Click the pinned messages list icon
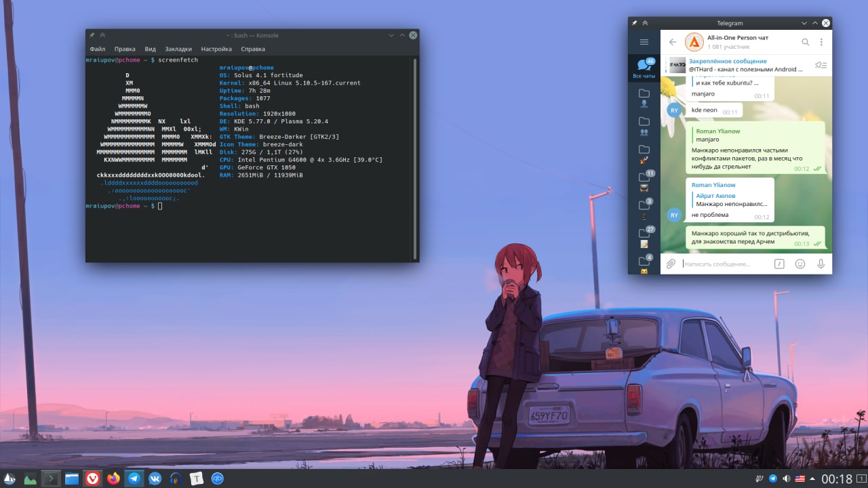 click(x=821, y=65)
